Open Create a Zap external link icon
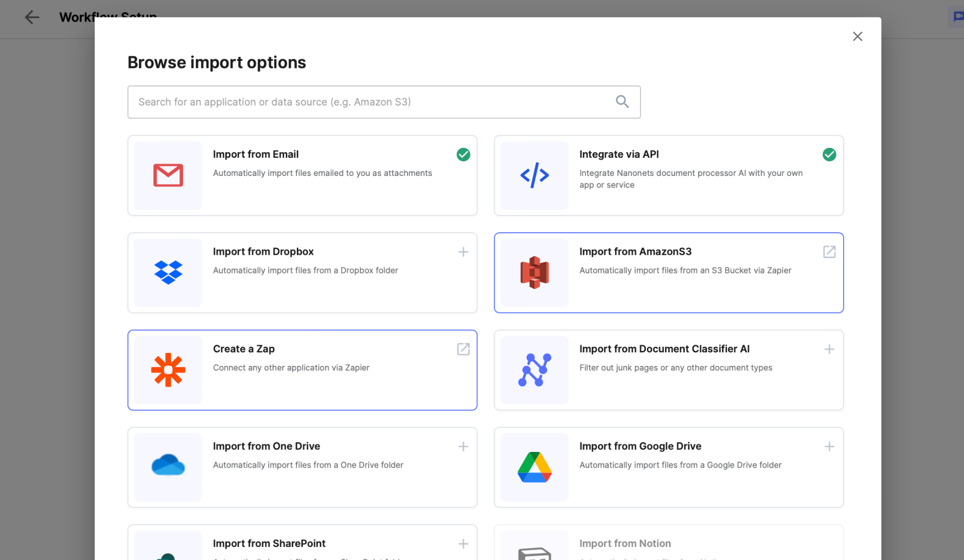 (x=463, y=349)
